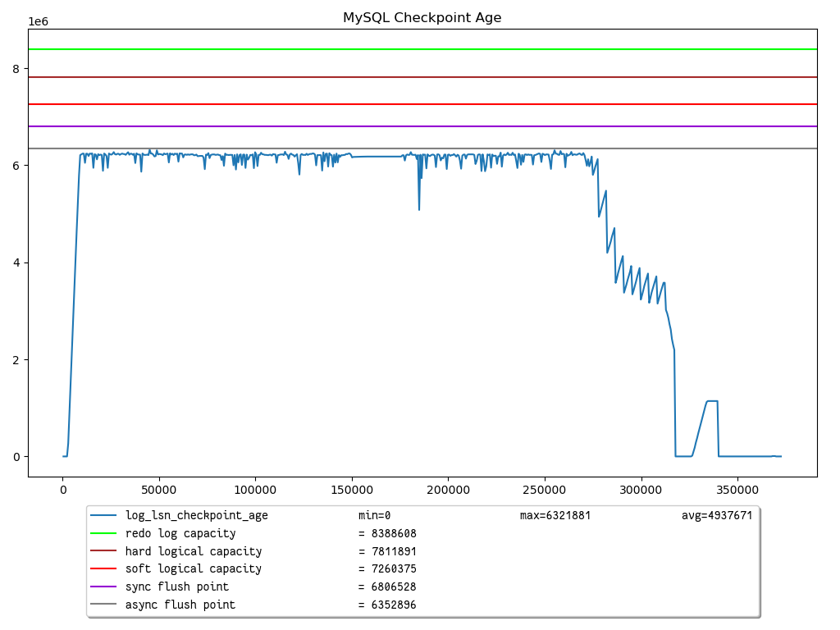Click the gray async flush point line in the plot
The height and width of the screenshot is (630, 840).
click(x=410, y=148)
